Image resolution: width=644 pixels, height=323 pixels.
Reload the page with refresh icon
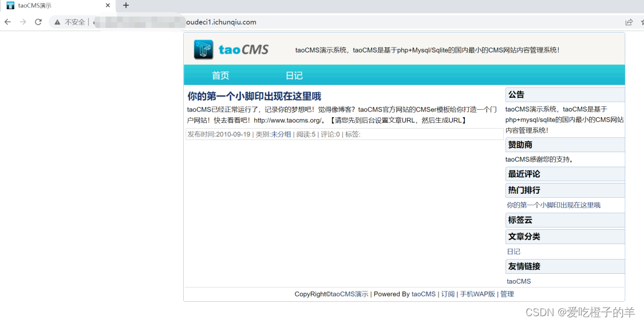pos(38,22)
